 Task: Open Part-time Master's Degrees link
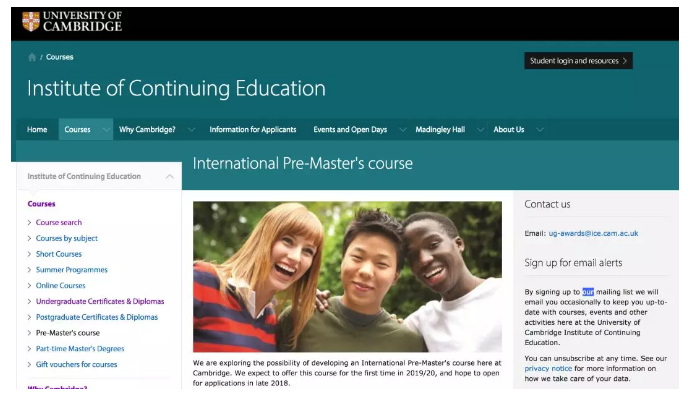[x=80, y=349]
